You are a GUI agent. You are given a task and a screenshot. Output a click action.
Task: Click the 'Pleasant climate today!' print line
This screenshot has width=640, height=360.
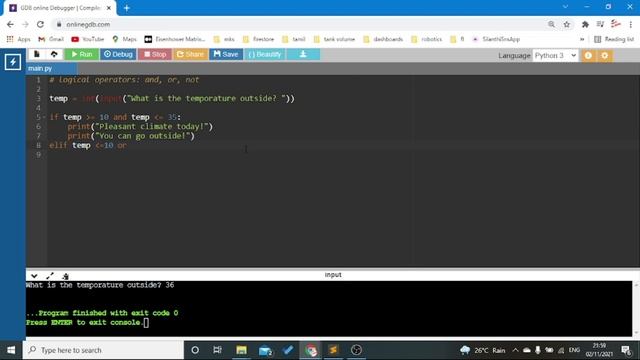point(140,127)
